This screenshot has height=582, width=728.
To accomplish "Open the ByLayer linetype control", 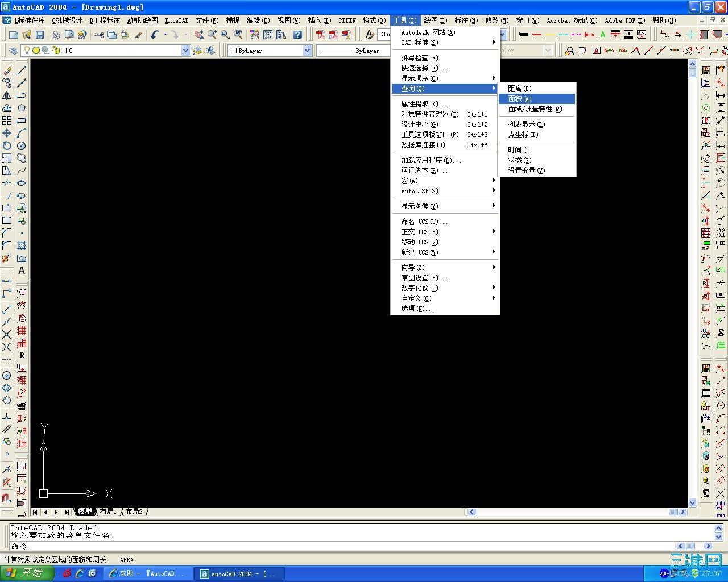I will coord(353,51).
